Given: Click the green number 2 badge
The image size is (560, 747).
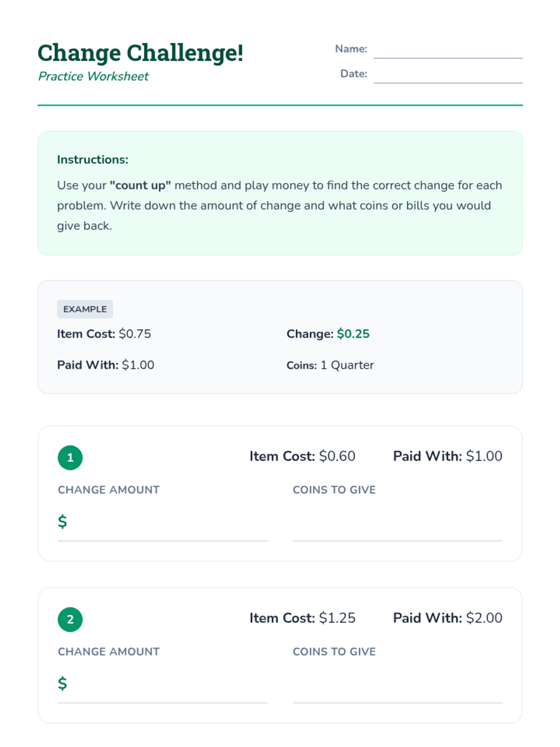Looking at the screenshot, I should pos(70,620).
